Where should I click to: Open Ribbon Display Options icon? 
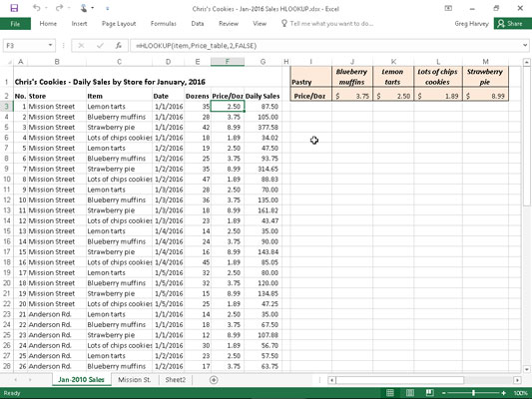[448, 8]
